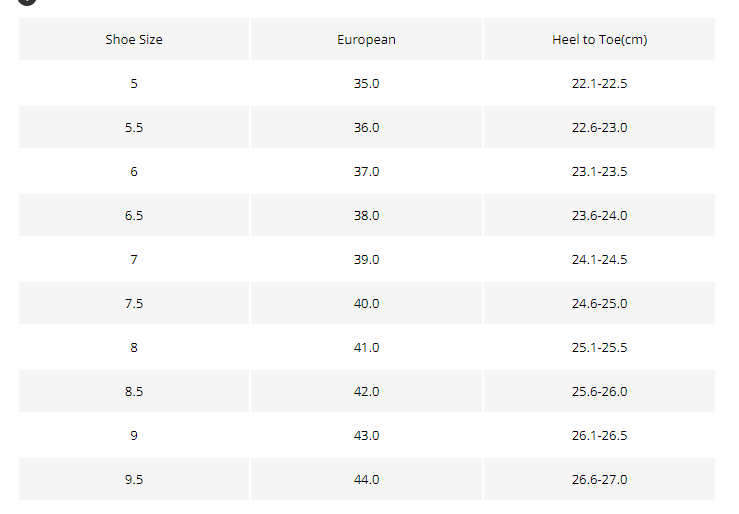Viewport: 739px width, 514px height.
Task: Click the European 44.0 cell
Action: click(x=366, y=479)
